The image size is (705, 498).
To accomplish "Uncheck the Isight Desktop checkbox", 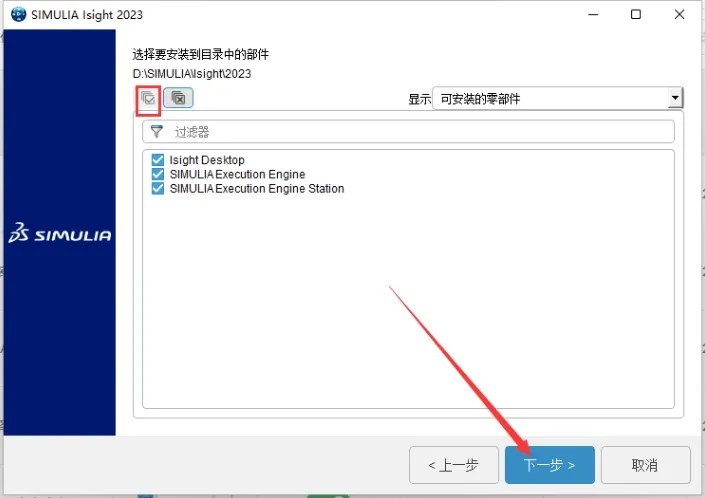I will coord(158,160).
